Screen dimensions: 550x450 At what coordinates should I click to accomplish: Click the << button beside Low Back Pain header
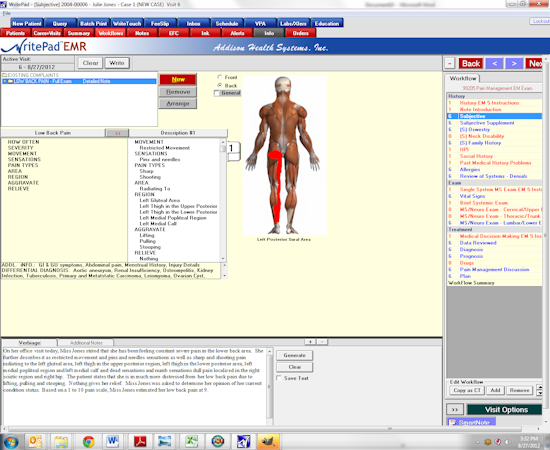117,133
